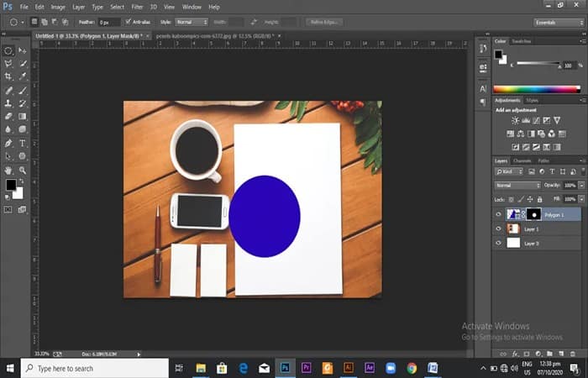Open the Opacity slider dropdown arrow
This screenshot has height=378, width=588.
[x=581, y=186]
